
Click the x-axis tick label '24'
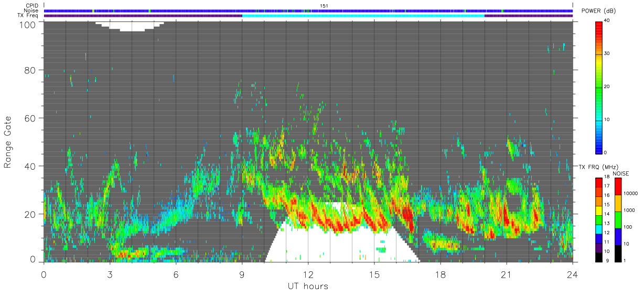coord(572,274)
